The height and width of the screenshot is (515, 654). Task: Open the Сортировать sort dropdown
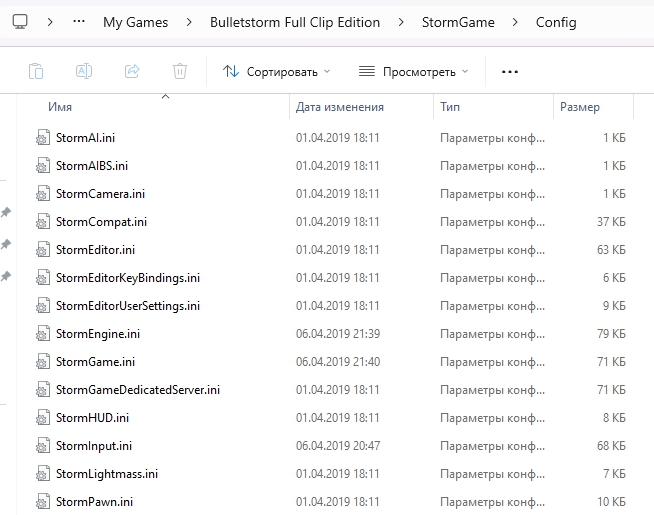click(x=276, y=72)
